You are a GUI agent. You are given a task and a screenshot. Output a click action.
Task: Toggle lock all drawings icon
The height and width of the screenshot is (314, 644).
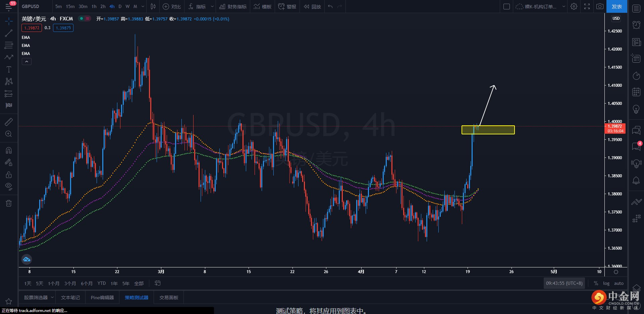click(9, 175)
